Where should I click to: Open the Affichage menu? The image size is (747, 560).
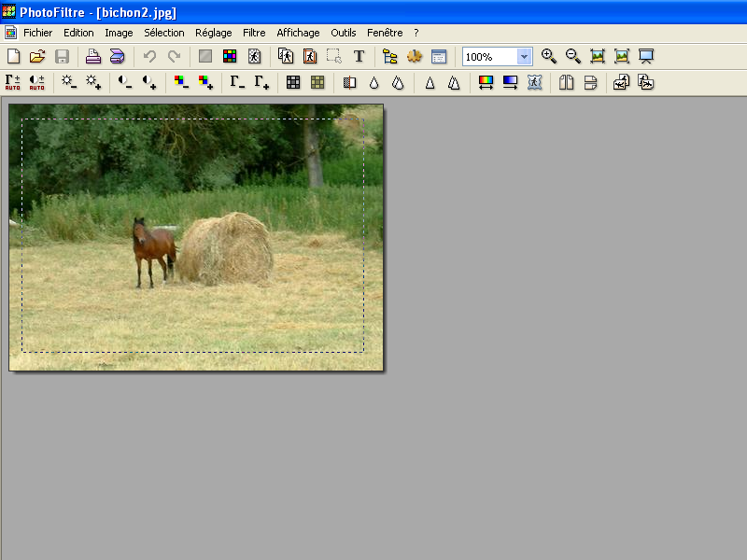298,33
